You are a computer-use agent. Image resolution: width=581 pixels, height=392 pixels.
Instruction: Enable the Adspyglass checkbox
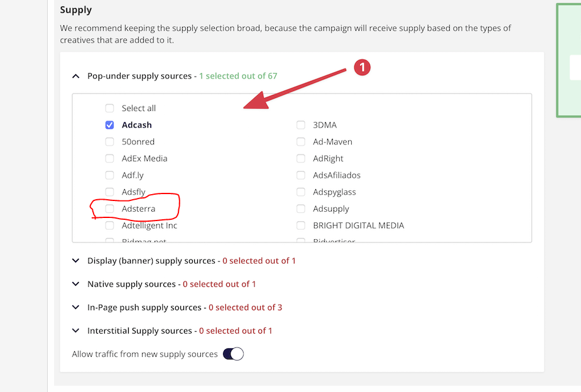[300, 192]
